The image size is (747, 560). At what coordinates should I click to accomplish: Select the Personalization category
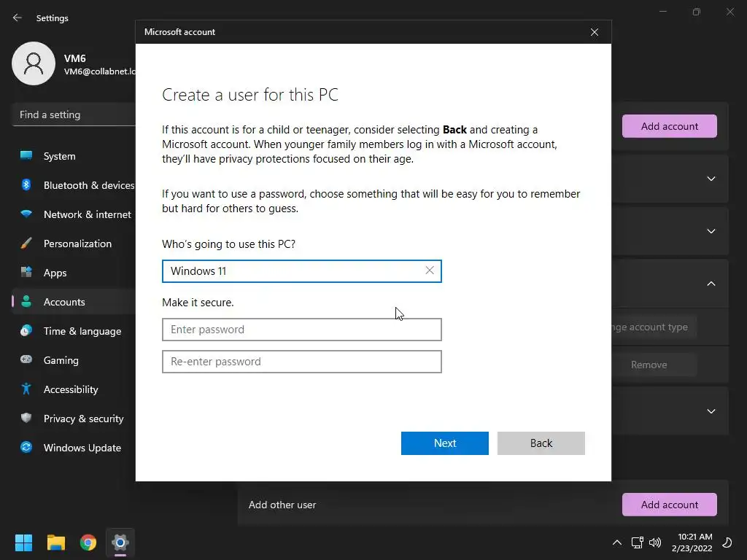pyautogui.click(x=77, y=244)
